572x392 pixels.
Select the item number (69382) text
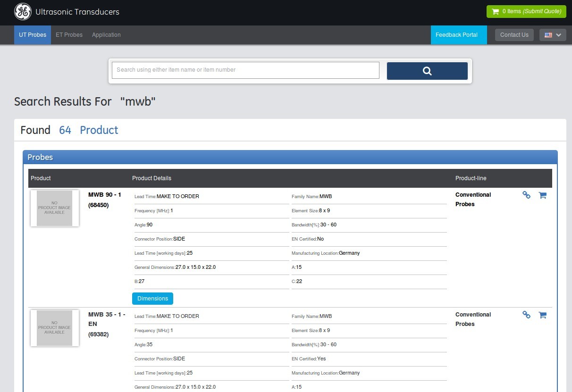click(x=99, y=334)
